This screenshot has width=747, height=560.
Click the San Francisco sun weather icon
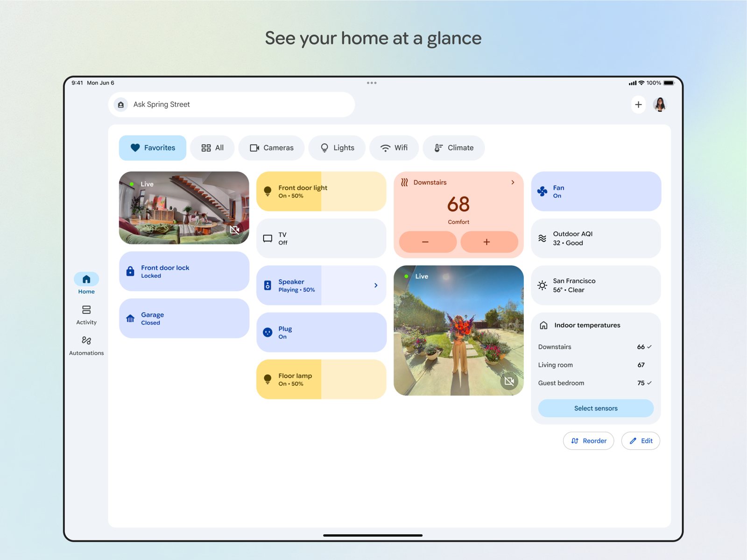click(542, 285)
